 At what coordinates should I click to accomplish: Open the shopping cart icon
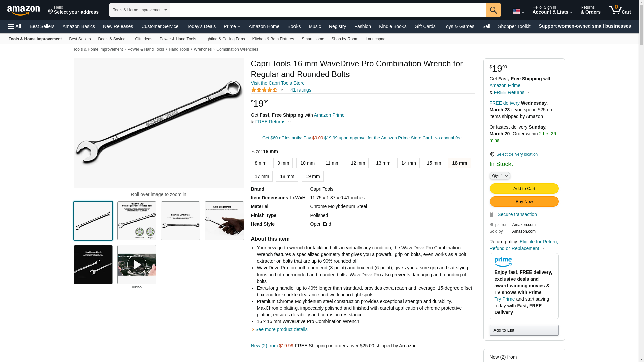pos(620,10)
